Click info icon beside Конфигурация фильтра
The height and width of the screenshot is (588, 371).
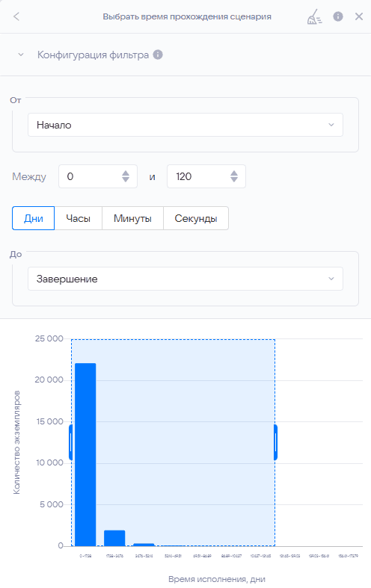point(158,55)
